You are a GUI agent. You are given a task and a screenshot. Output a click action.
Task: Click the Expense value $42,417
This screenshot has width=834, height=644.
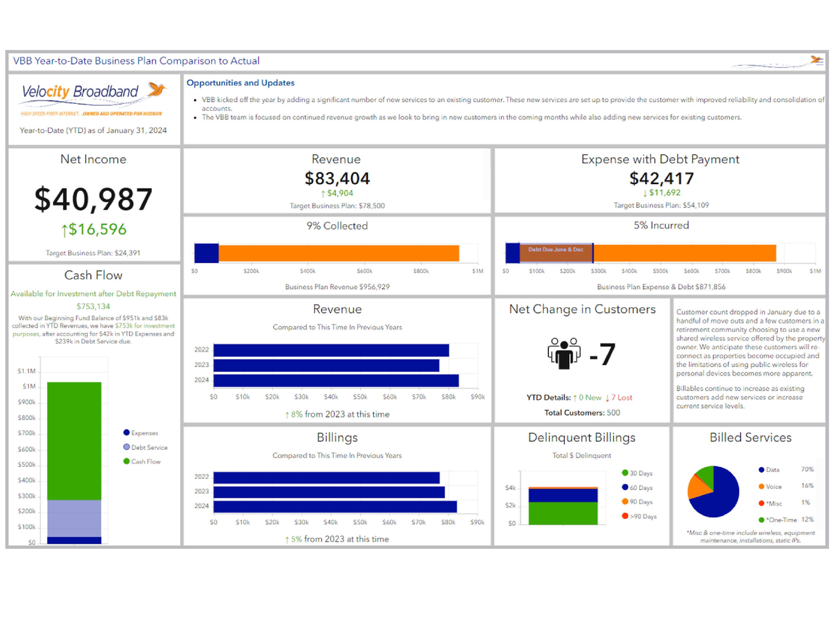661,179
